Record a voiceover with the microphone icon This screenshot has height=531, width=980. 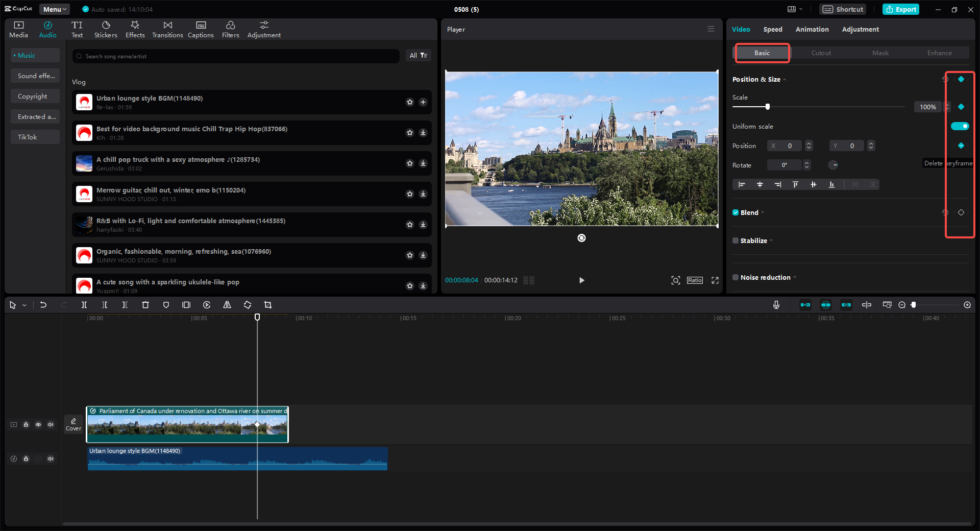coord(776,305)
